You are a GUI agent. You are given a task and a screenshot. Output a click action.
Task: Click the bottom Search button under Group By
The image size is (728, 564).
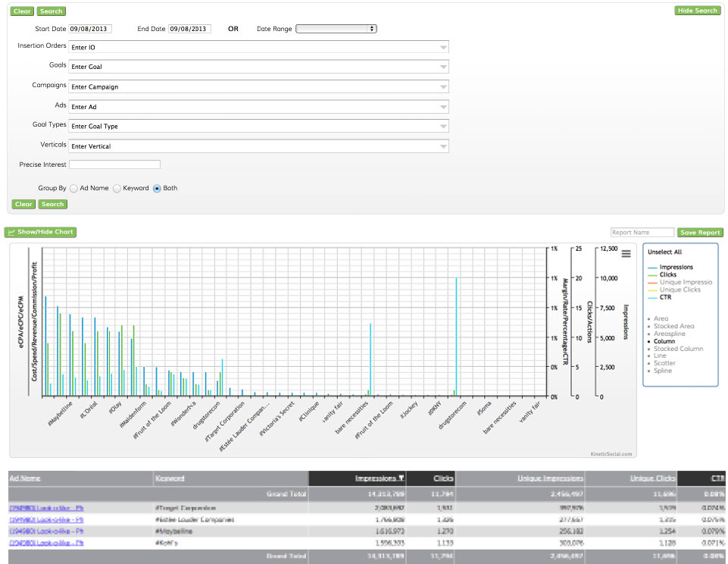[x=52, y=204]
